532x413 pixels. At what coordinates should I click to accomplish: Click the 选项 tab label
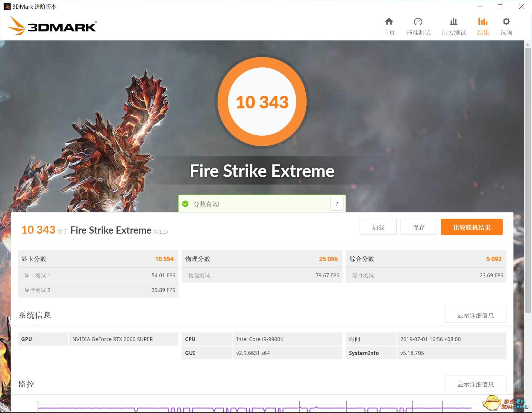[506, 32]
